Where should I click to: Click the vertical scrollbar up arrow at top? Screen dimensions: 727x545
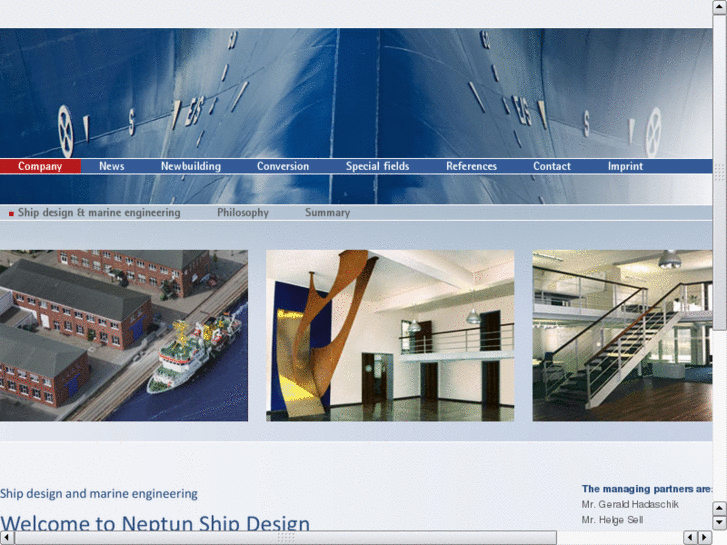pyautogui.click(x=720, y=7)
